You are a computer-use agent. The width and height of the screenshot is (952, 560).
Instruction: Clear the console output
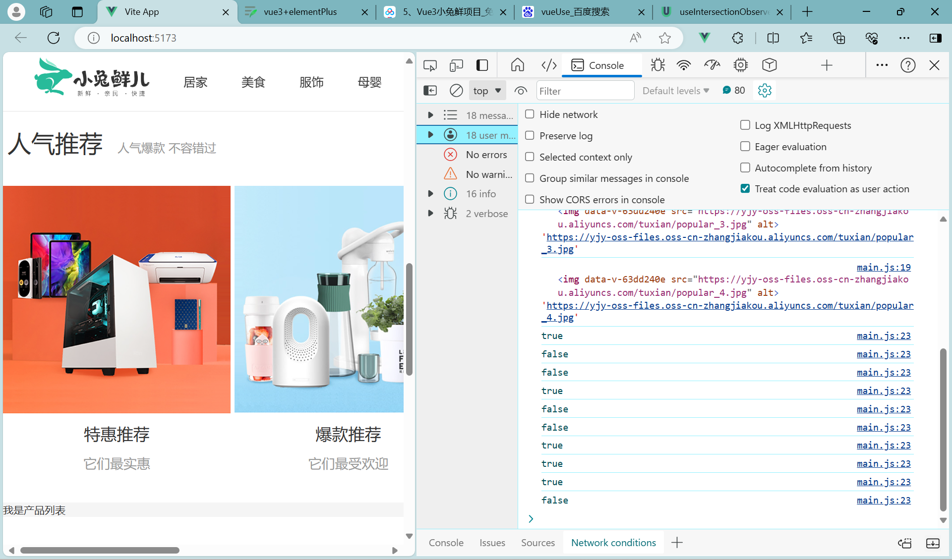click(456, 90)
